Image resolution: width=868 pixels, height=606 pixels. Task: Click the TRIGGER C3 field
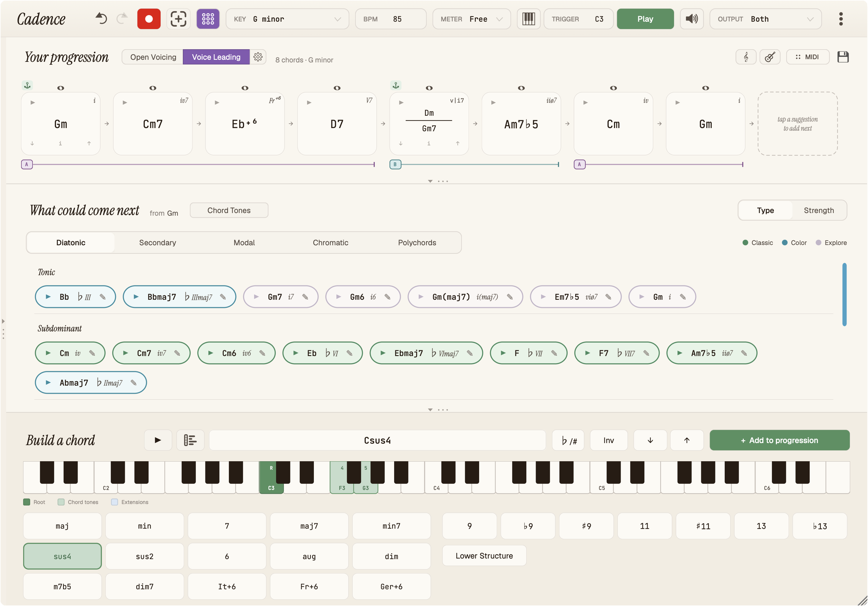[x=578, y=19]
